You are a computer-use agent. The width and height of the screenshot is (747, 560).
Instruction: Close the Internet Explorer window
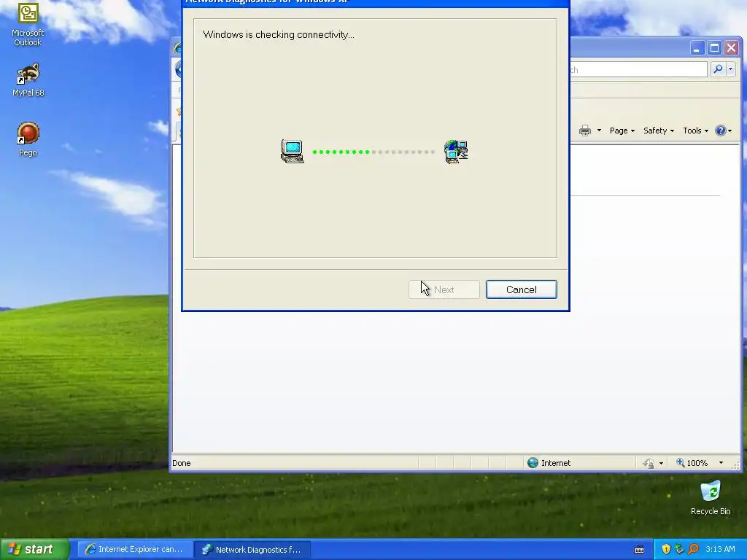(x=731, y=48)
